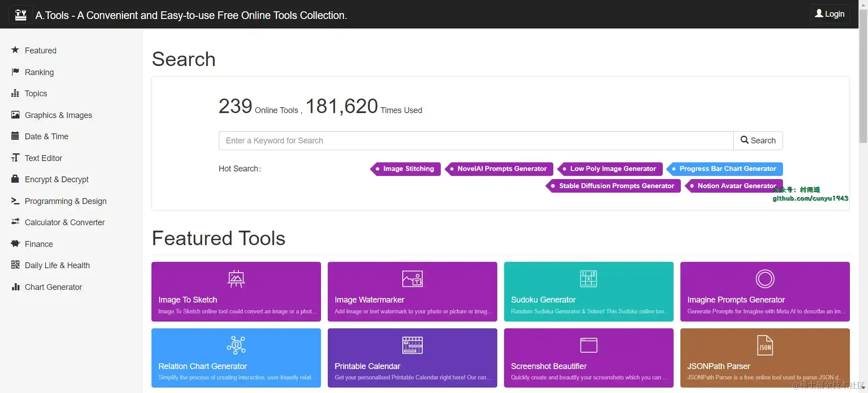The width and height of the screenshot is (868, 393).
Task: Open the Screenshot Beautifier tool card
Action: tap(589, 358)
